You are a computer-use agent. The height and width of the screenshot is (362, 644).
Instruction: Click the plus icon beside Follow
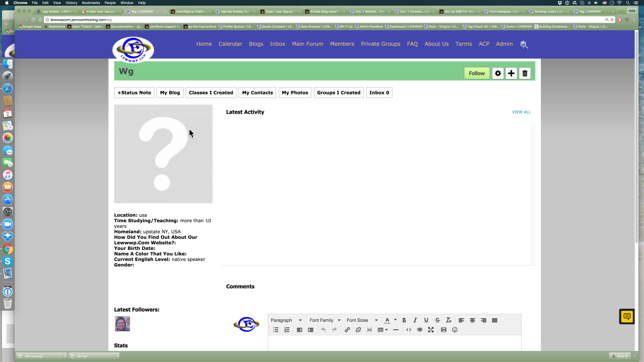511,73
